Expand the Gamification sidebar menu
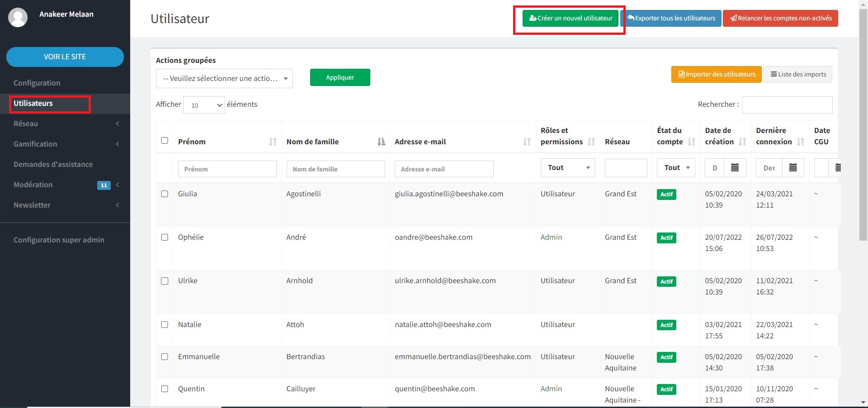Screen dimensions: 868x408 click(65, 144)
